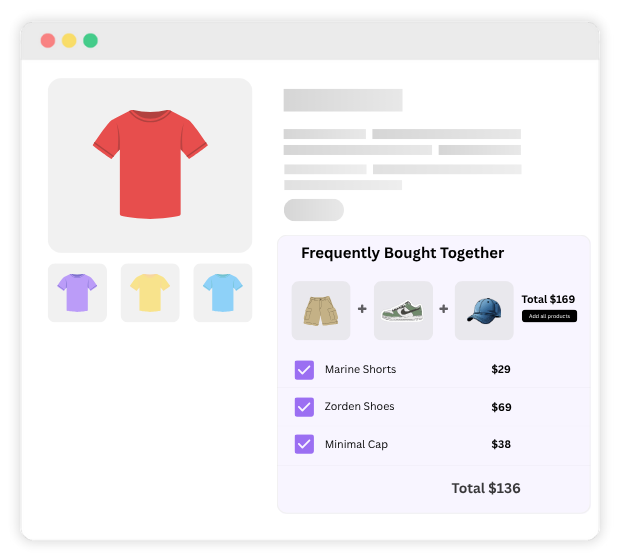This screenshot has width=620, height=560.
Task: Click the Minimal Cap product name
Action: (x=356, y=445)
